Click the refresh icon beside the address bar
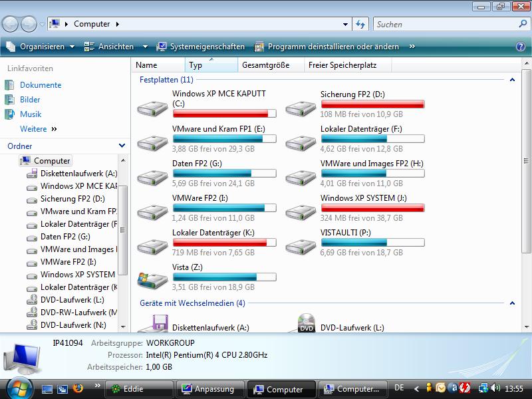 pos(360,24)
